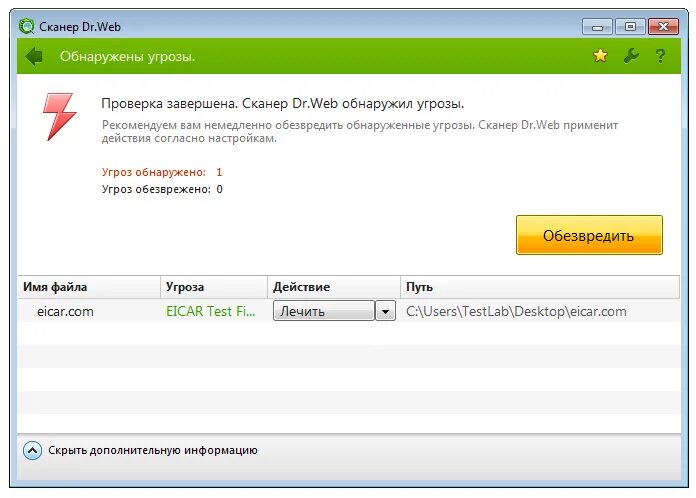Open help with the question mark icon
The width and height of the screenshot is (696, 498).
tap(660, 56)
